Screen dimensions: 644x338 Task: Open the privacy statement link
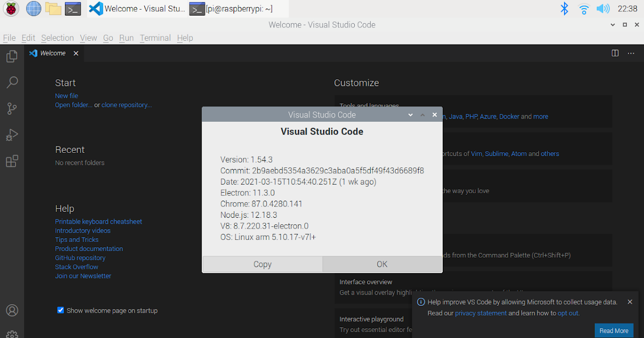(481, 313)
